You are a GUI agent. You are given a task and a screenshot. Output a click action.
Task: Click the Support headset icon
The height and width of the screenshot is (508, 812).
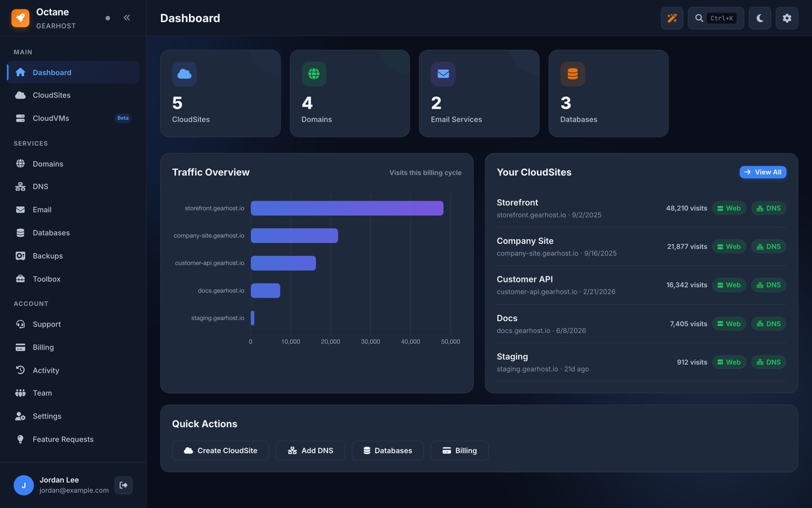tap(20, 324)
